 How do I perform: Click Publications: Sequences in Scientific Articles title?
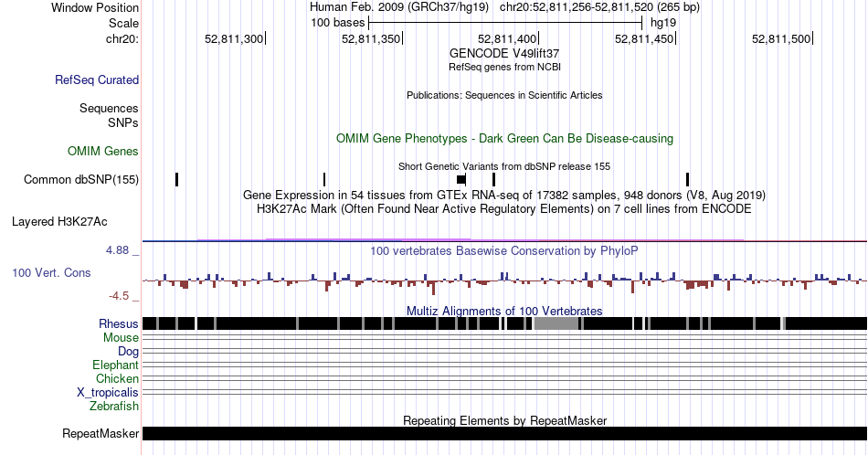click(504, 95)
